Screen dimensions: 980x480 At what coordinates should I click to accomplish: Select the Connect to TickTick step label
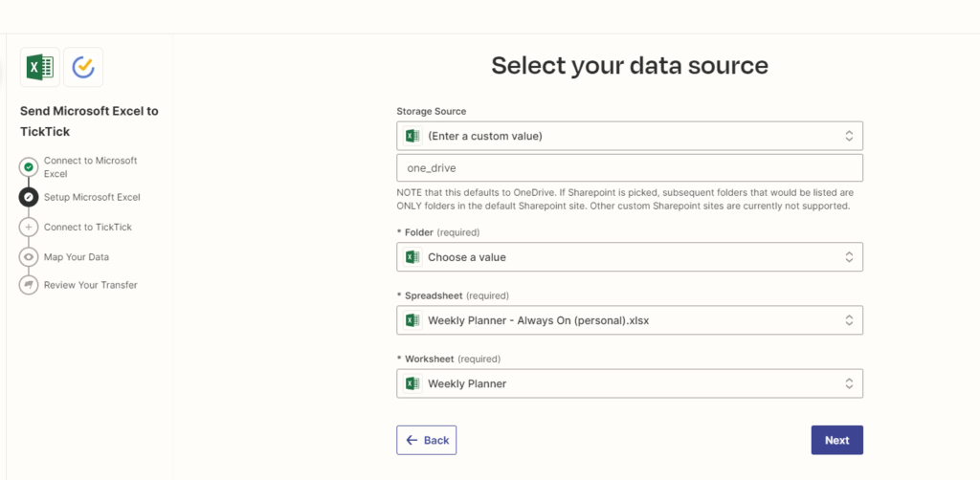tap(87, 228)
